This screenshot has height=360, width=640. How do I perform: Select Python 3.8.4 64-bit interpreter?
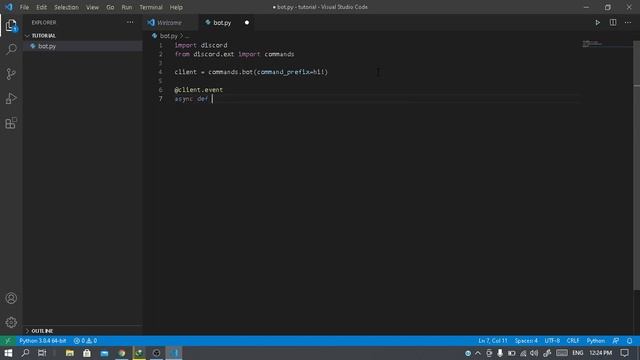point(42,341)
